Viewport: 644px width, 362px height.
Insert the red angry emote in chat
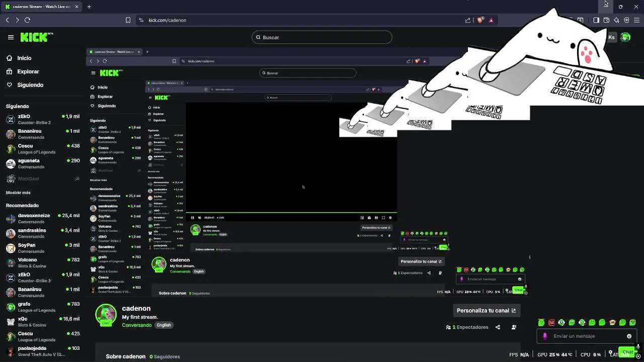[x=551, y=322]
